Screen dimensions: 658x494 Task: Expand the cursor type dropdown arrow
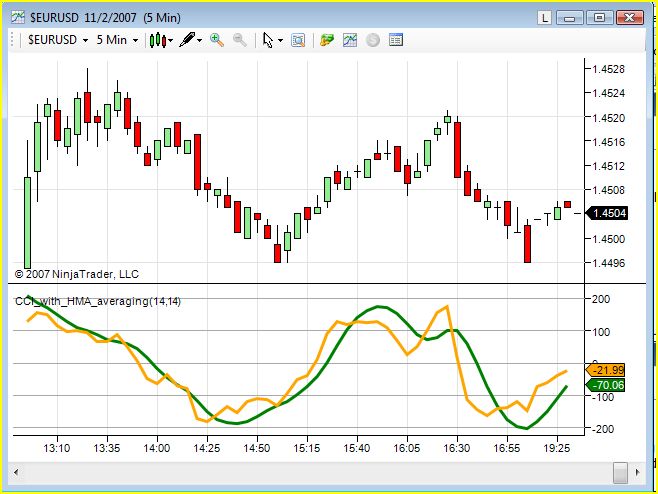280,41
